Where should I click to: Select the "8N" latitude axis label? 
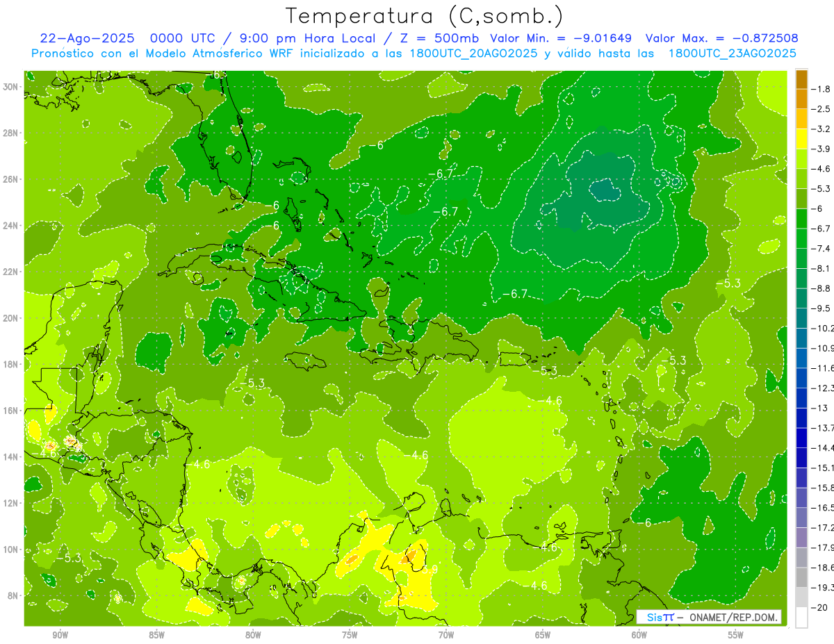14,595
